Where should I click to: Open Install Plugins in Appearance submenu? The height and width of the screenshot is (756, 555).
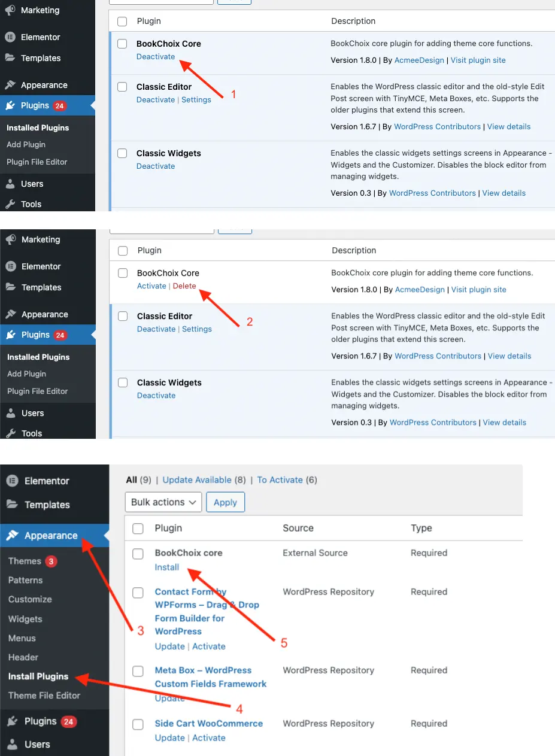[x=38, y=676]
